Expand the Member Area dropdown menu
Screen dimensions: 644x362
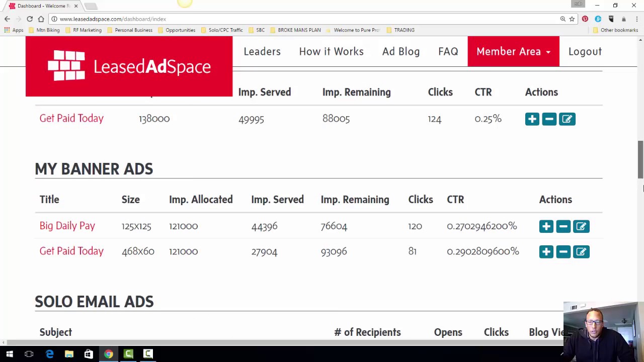coord(513,51)
